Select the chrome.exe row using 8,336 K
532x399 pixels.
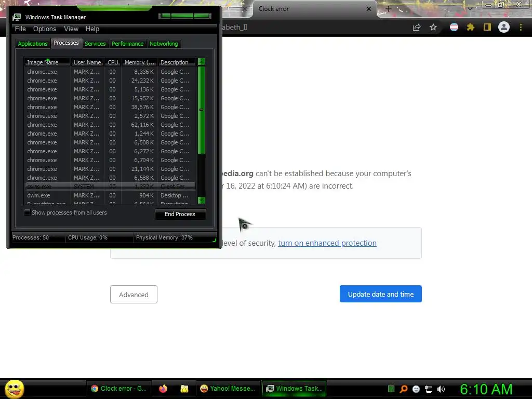click(x=110, y=72)
